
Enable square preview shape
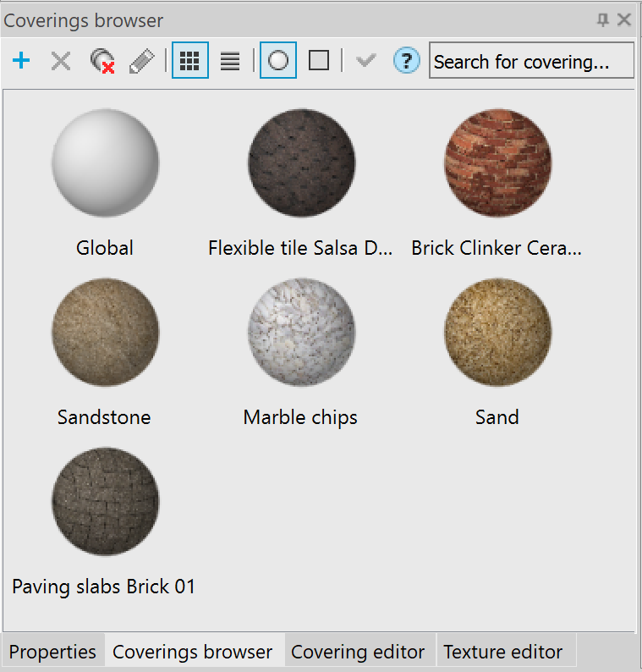coord(319,61)
